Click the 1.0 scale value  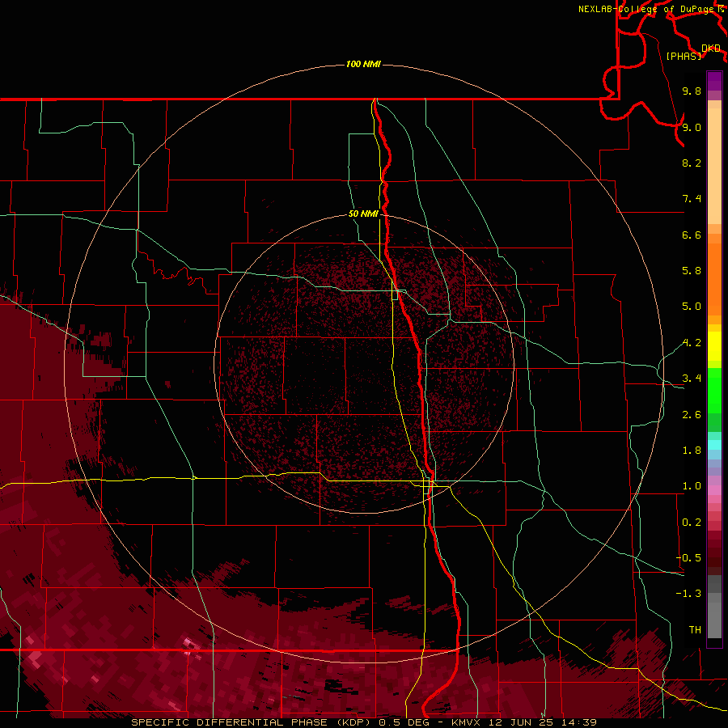pyautogui.click(x=692, y=486)
